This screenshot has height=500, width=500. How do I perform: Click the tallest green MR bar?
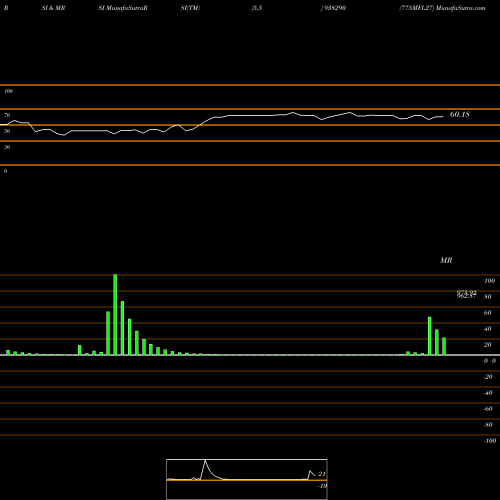point(115,314)
